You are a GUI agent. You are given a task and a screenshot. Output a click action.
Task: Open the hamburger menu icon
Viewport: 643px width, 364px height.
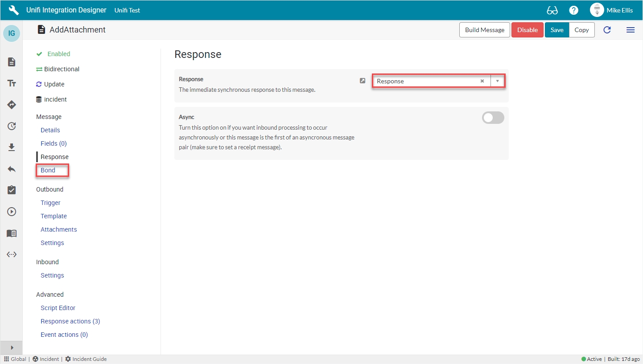[631, 30]
